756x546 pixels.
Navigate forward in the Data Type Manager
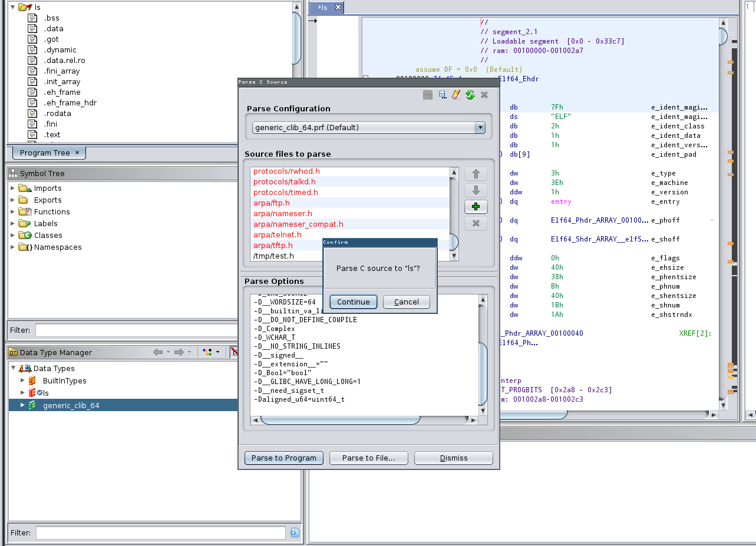[178, 352]
